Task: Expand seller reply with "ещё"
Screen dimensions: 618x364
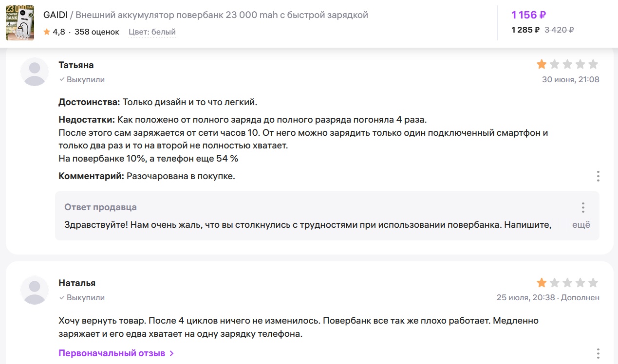Action: pyautogui.click(x=581, y=225)
